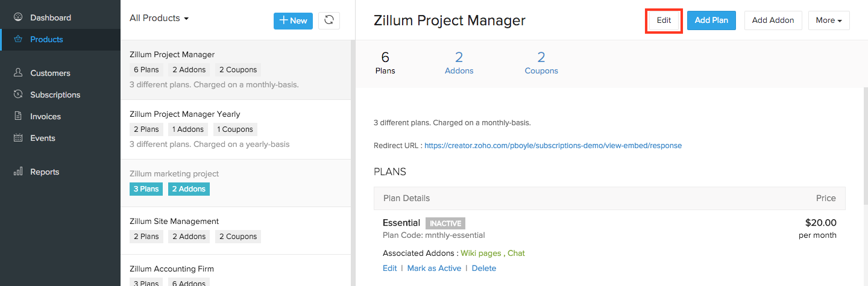This screenshot has height=286, width=868.
Task: Open the creator.zoho.com redirect URL link
Action: 553,146
